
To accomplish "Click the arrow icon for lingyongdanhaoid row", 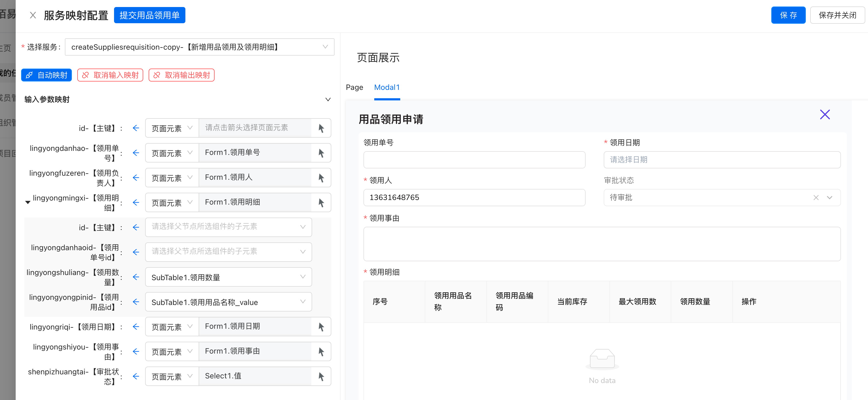I will pos(136,252).
